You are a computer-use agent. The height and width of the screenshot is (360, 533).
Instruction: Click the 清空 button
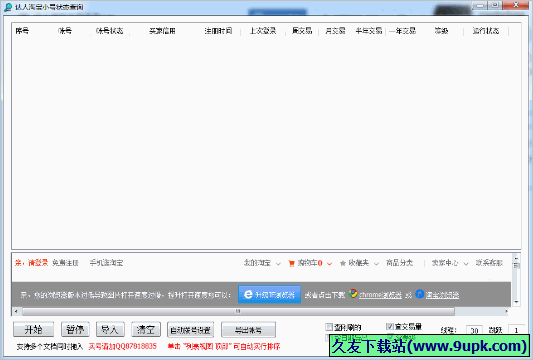pyautogui.click(x=146, y=329)
